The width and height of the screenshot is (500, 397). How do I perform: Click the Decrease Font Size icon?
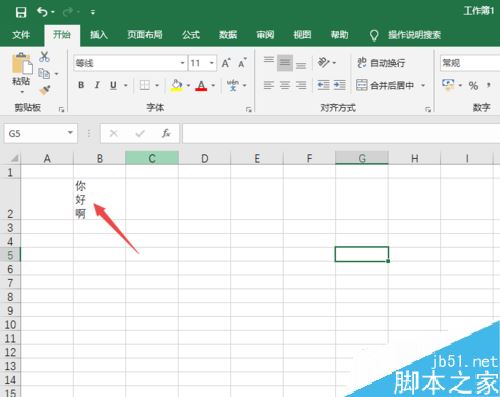(x=242, y=63)
